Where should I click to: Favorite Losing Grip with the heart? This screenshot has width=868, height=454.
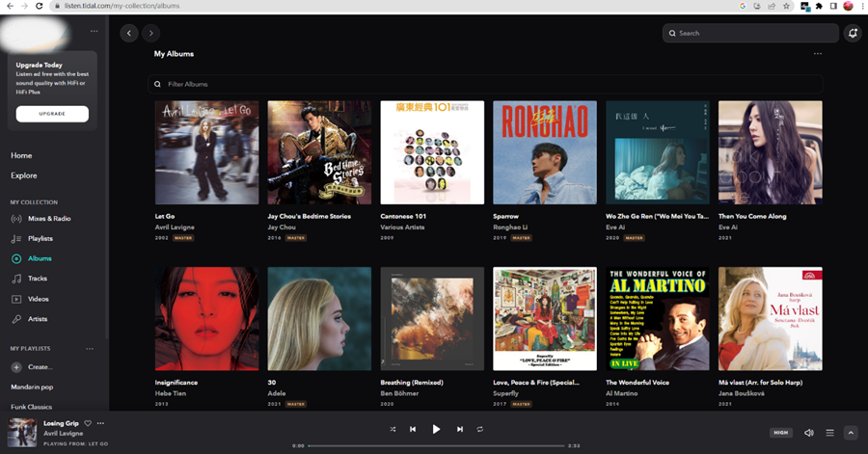click(88, 423)
